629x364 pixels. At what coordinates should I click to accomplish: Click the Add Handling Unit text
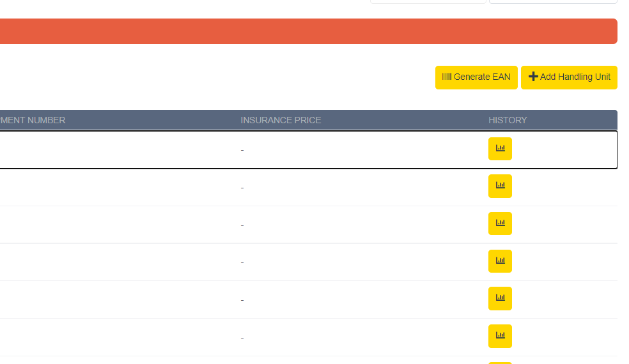pos(575,77)
